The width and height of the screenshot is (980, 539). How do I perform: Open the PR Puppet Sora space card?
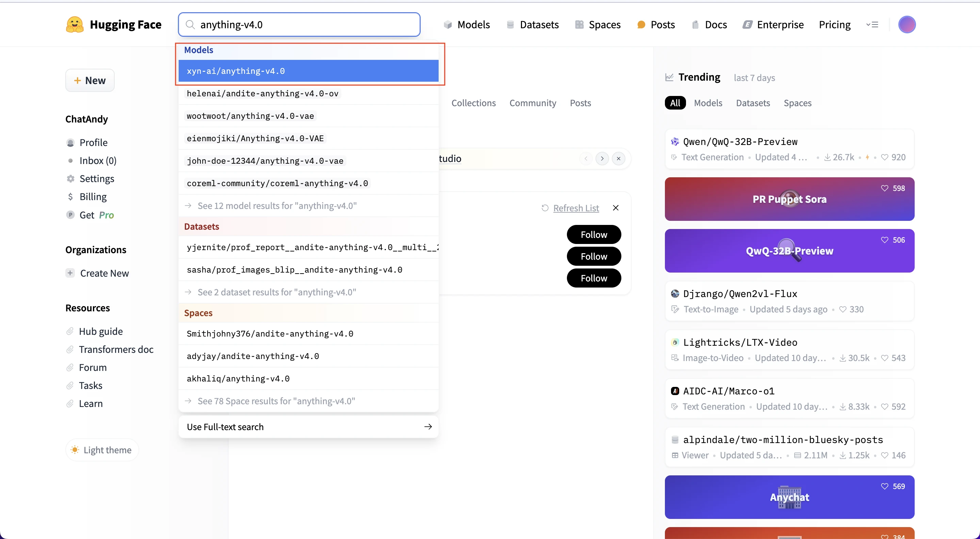[789, 199]
